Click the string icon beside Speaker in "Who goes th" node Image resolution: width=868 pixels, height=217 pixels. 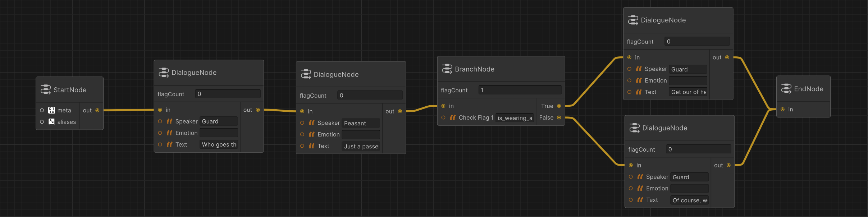point(169,121)
